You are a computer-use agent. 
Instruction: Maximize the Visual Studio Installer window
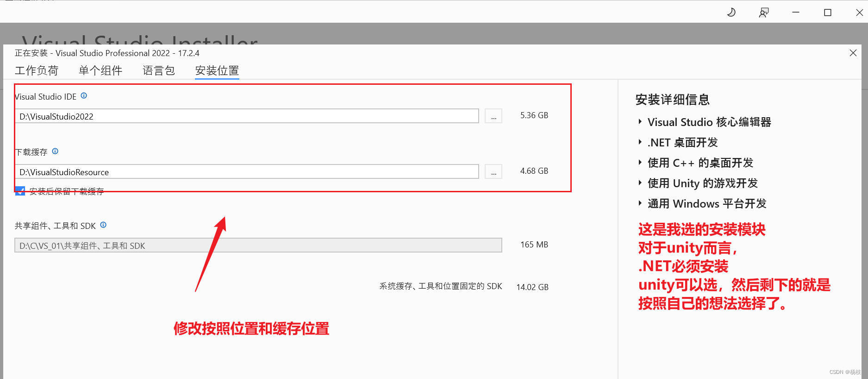[x=828, y=13]
